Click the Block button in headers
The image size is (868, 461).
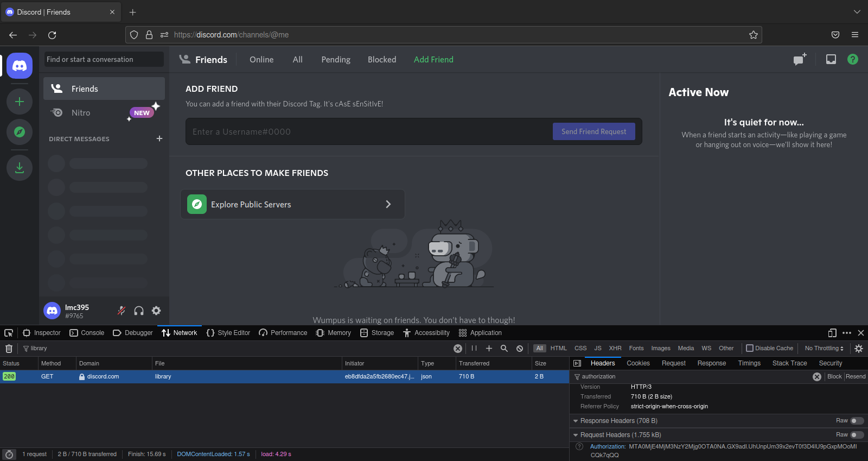[834, 377]
